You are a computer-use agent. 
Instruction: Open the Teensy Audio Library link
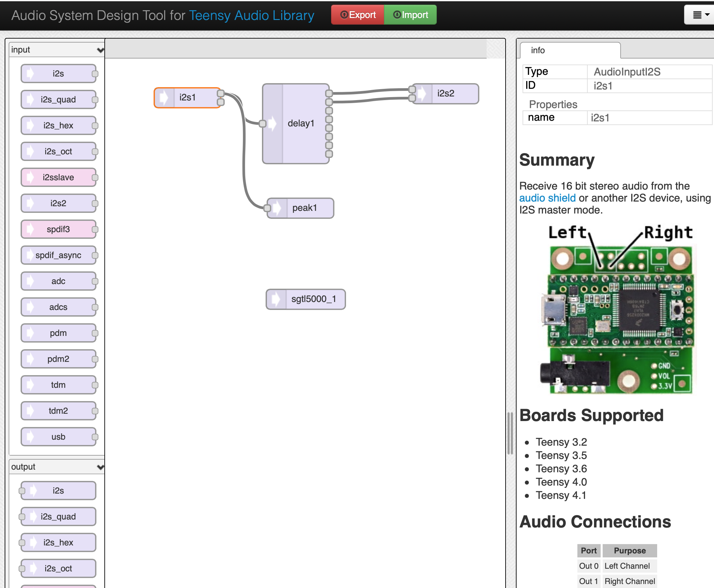252,15
